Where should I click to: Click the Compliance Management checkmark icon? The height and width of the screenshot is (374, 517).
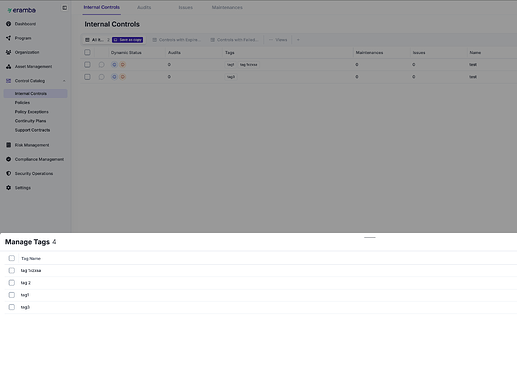click(9, 159)
